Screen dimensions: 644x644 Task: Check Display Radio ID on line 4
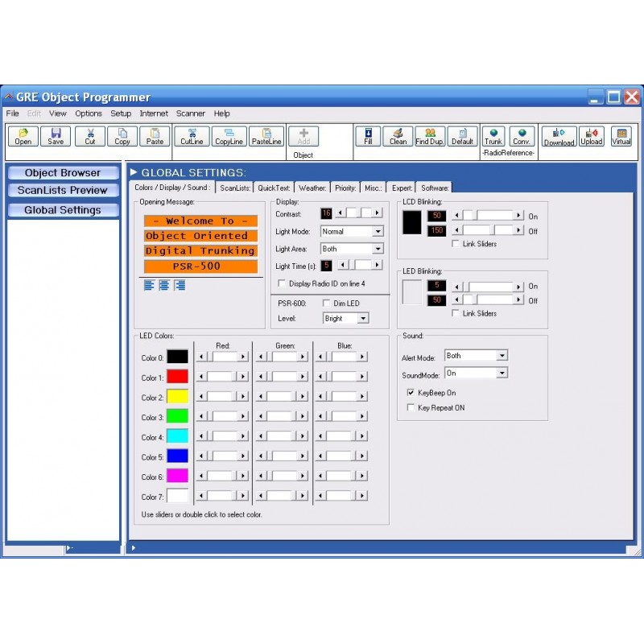[x=281, y=283]
